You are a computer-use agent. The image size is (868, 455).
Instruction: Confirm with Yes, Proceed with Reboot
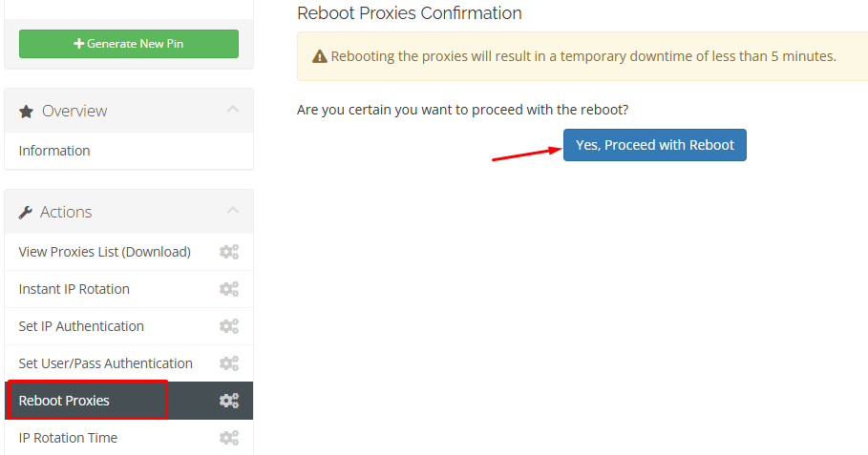[x=654, y=145]
